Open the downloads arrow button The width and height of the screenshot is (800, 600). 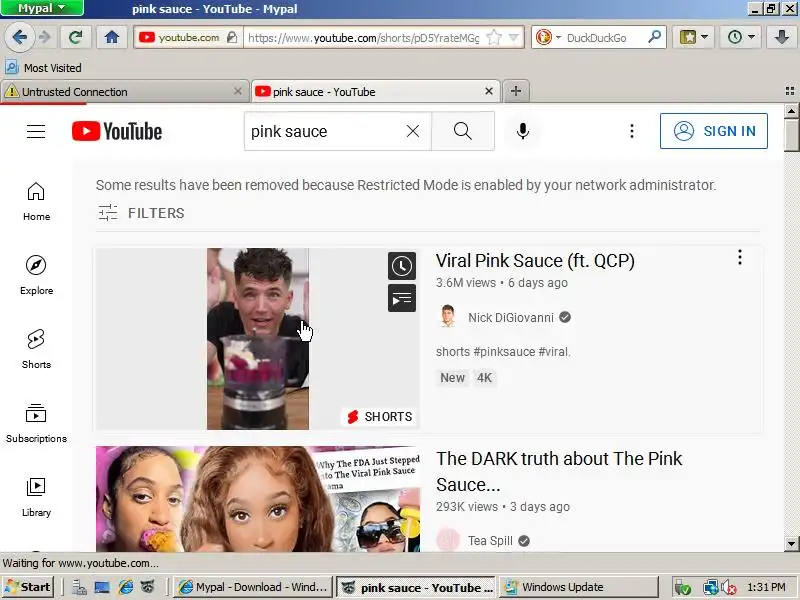point(781,37)
